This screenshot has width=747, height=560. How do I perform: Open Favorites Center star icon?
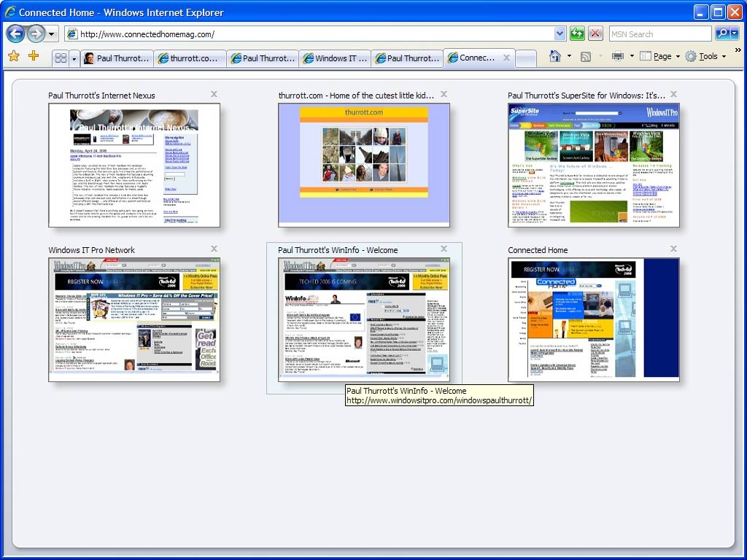click(x=13, y=56)
